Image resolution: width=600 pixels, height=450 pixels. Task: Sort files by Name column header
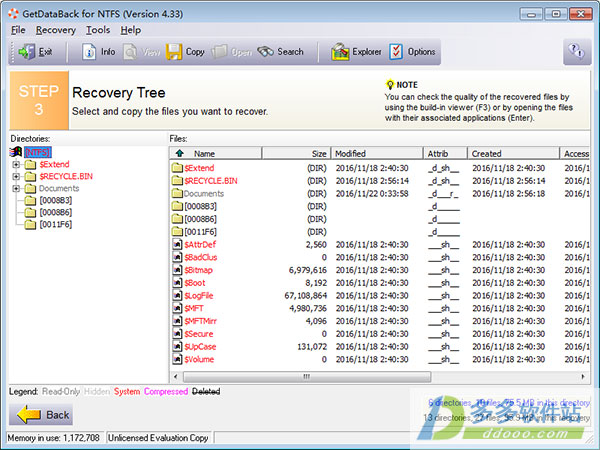click(x=215, y=153)
